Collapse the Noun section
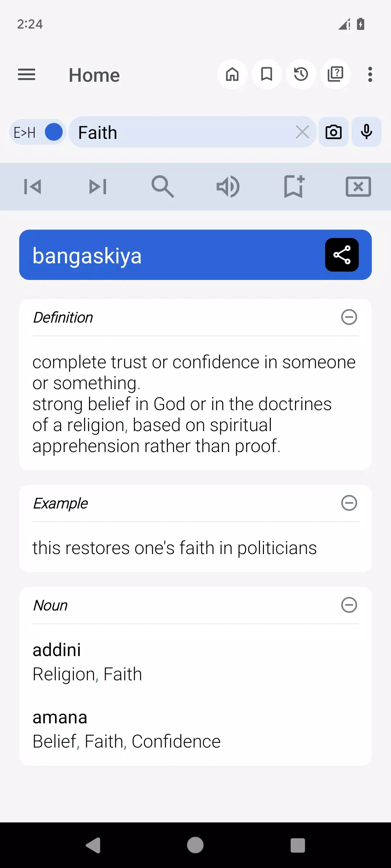Screen dimensions: 391x868 point(349,605)
